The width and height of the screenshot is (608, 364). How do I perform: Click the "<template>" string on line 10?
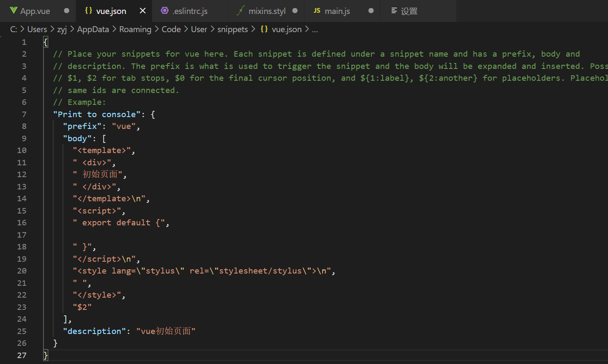102,151
